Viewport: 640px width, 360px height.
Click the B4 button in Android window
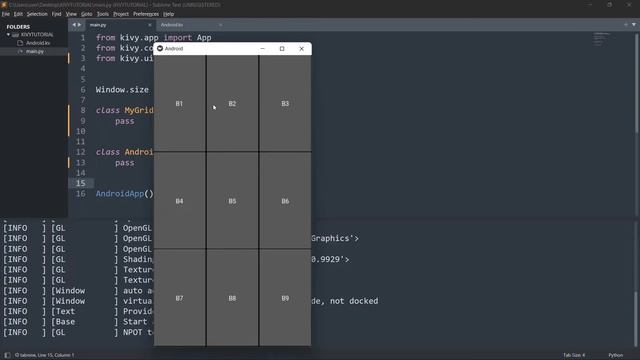coord(180,201)
